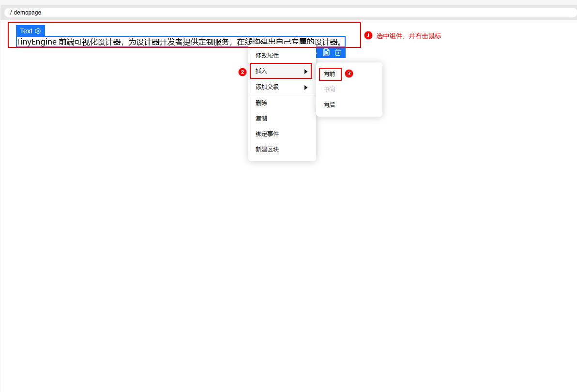This screenshot has width=577, height=392.
Task: Click the blue Text component label tag
Action: (26, 31)
